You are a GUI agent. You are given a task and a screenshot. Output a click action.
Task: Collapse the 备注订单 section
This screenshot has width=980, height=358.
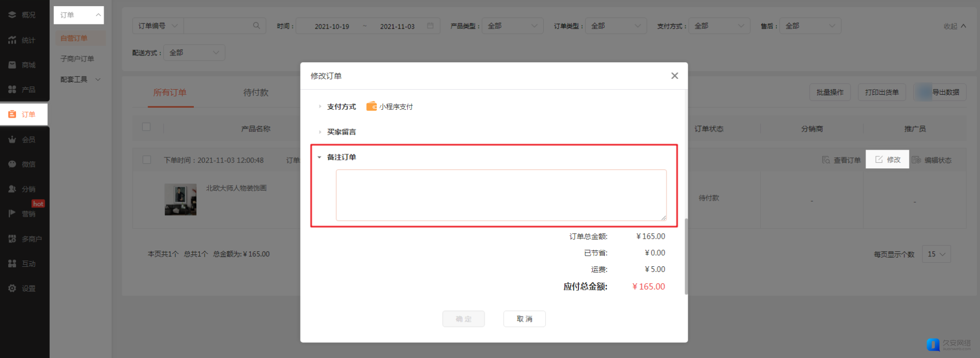click(x=320, y=157)
